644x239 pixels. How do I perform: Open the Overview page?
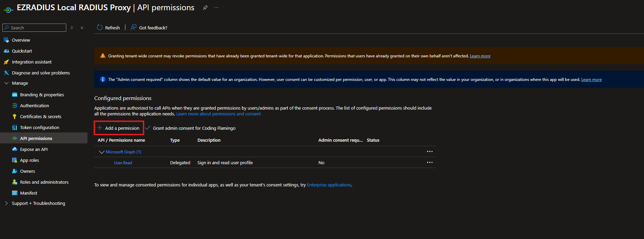coord(21,40)
